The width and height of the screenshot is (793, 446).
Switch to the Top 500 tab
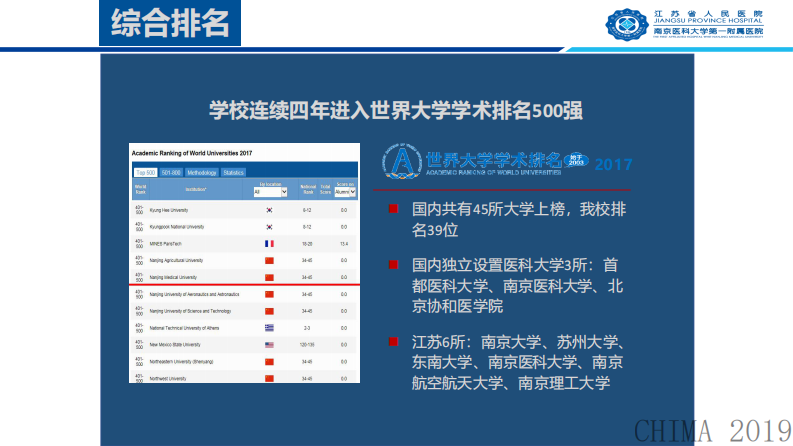[145, 172]
